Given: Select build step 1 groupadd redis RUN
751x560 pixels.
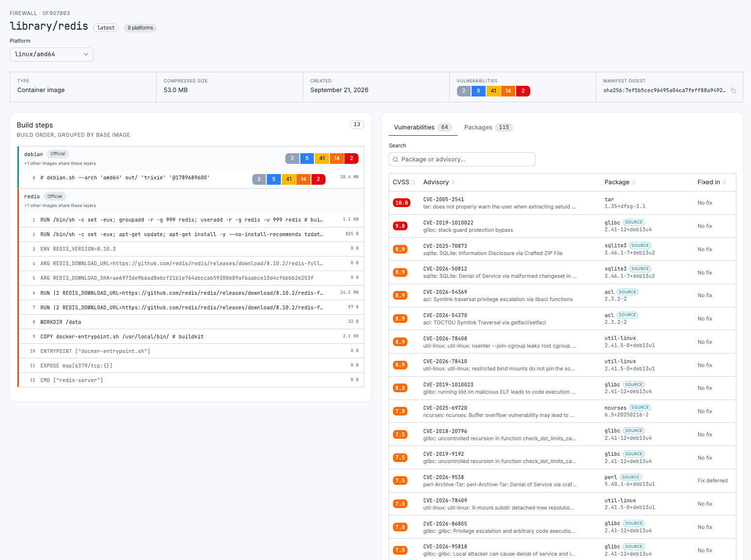Looking at the screenshot, I should (191, 220).
